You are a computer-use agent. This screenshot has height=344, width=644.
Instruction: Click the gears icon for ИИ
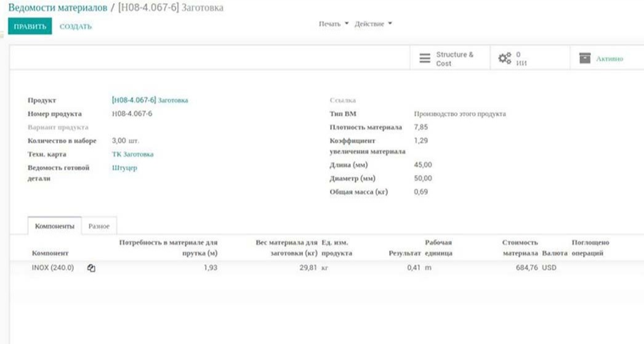pyautogui.click(x=504, y=59)
